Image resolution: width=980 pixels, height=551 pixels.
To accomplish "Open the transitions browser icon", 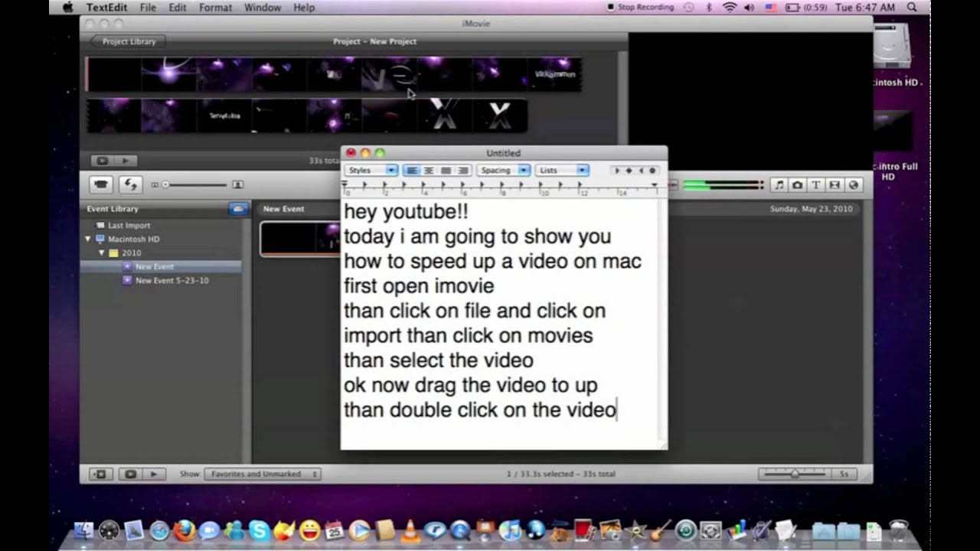I will click(x=834, y=184).
